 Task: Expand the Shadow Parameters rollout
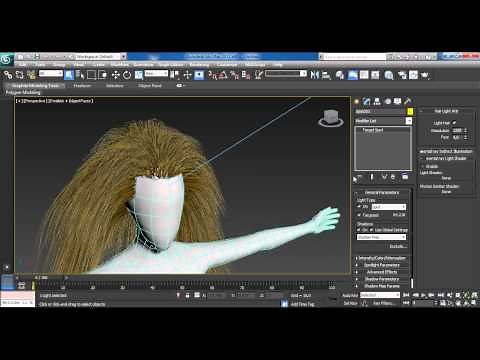[x=382, y=279]
